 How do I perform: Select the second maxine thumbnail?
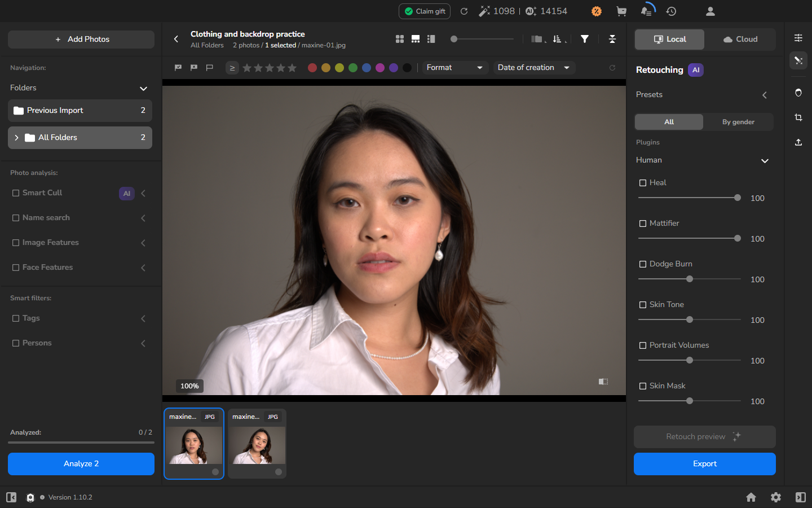tap(257, 444)
